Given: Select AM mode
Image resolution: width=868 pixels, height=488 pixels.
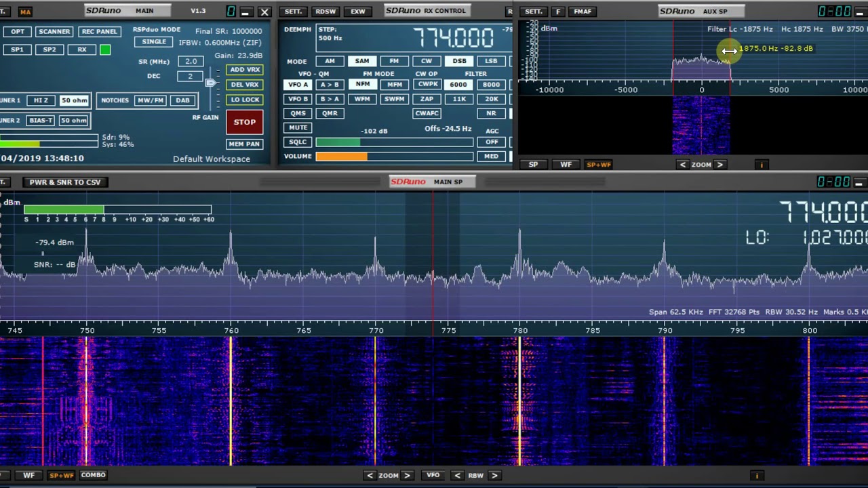Looking at the screenshot, I should point(330,61).
